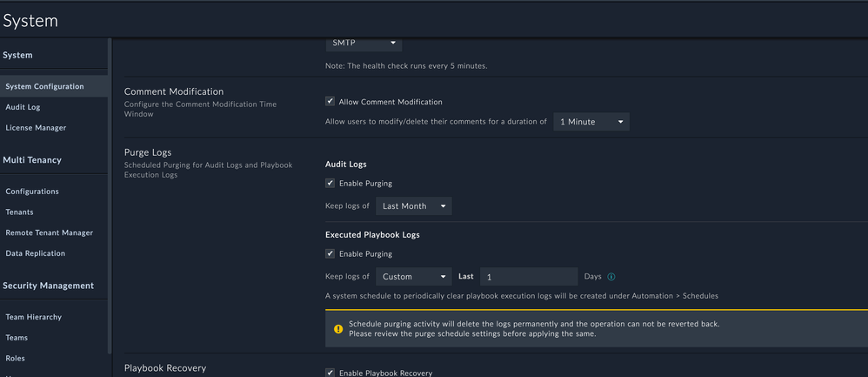This screenshot has height=377, width=868.
Task: Click the Last days number input field
Action: (528, 277)
